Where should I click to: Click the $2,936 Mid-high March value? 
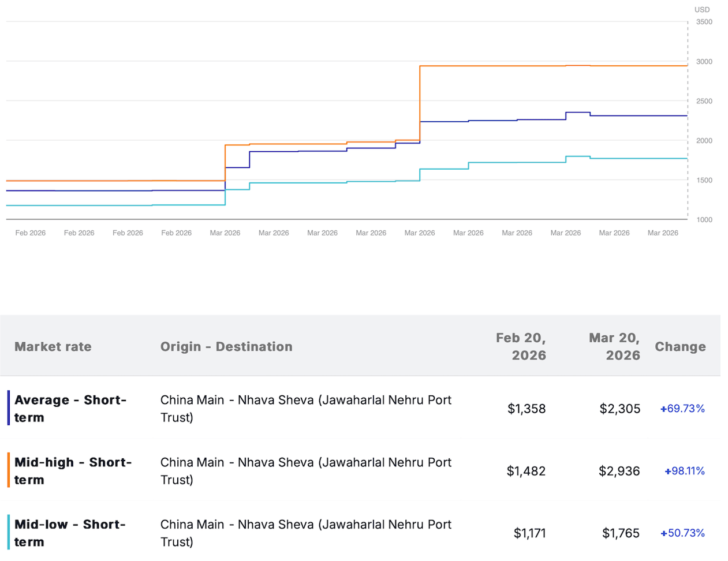(619, 471)
